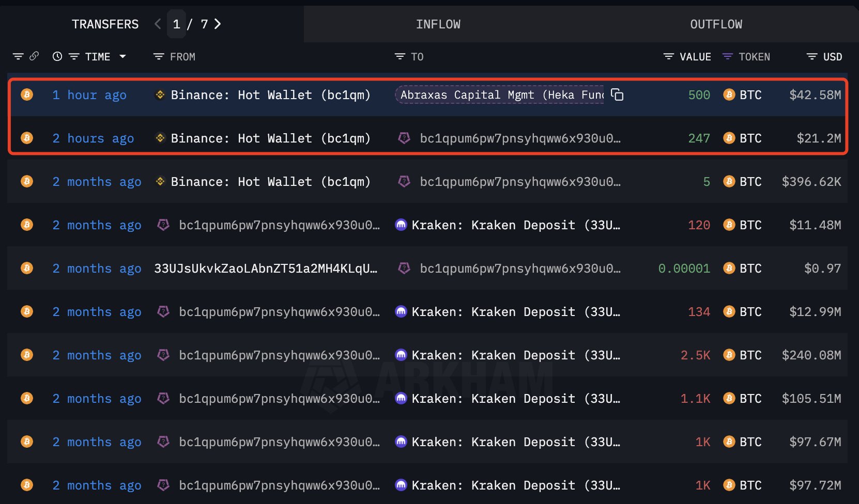Click the Bitcoin icon in the 1 hour ago row
The width and height of the screenshot is (859, 504).
click(27, 94)
